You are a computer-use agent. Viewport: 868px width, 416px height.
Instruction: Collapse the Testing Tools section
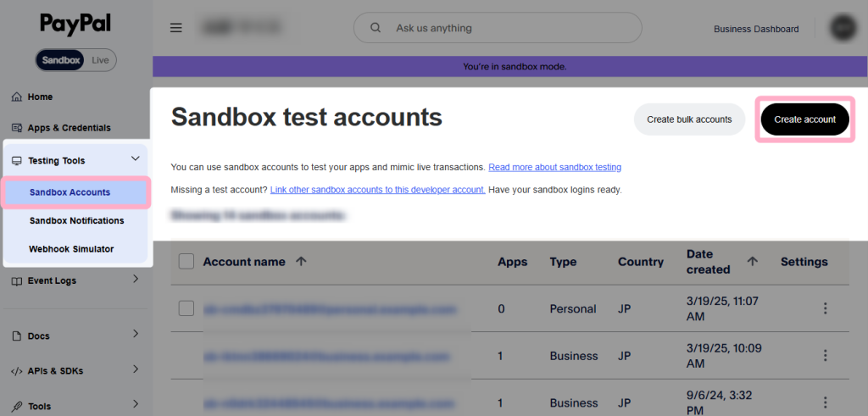135,159
